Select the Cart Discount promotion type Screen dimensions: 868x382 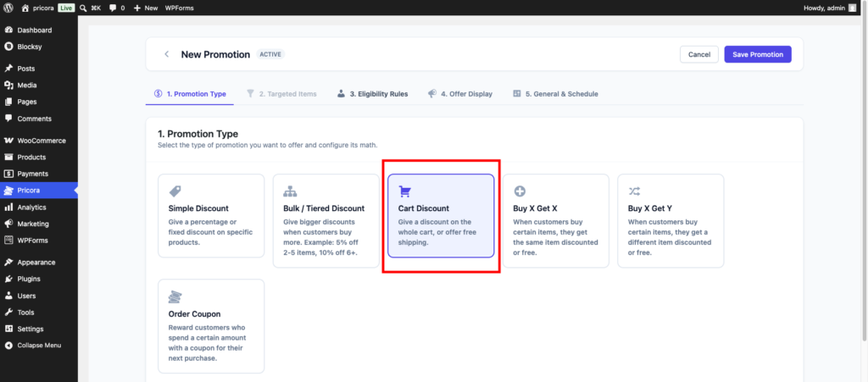coord(441,216)
